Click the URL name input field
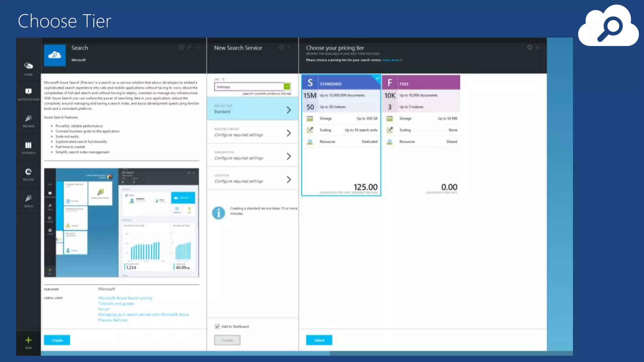Screen dimensions: 644x362 point(249,87)
